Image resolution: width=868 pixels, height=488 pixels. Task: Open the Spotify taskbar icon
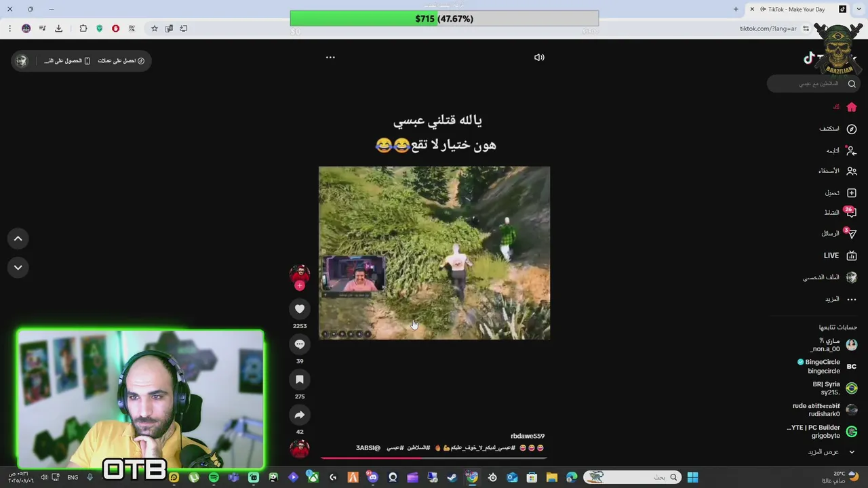pyautogui.click(x=214, y=478)
